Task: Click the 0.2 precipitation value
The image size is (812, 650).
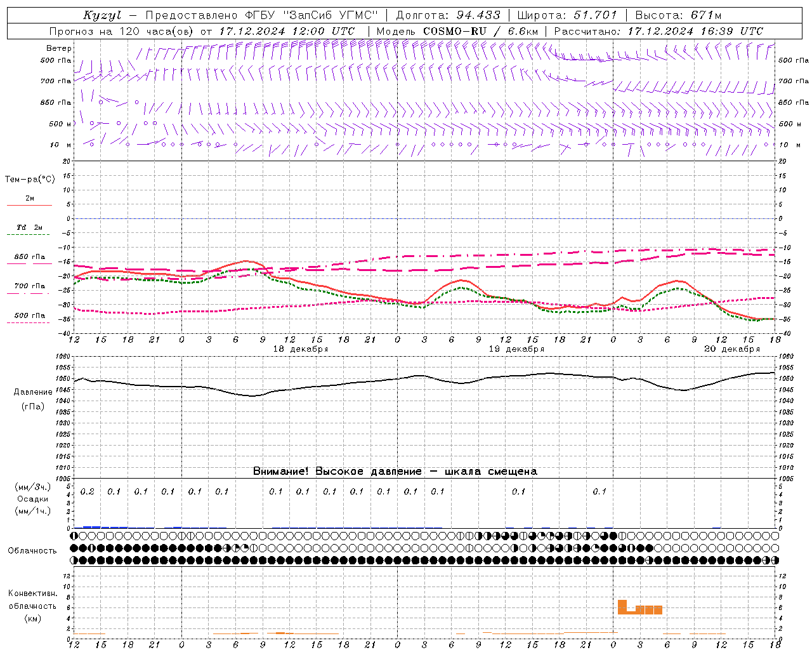Action: [87, 492]
